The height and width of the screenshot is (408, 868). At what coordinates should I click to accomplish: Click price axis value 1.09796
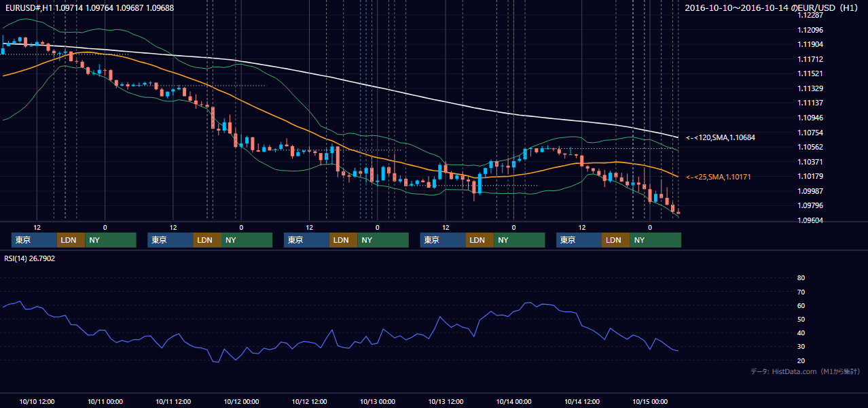810,205
